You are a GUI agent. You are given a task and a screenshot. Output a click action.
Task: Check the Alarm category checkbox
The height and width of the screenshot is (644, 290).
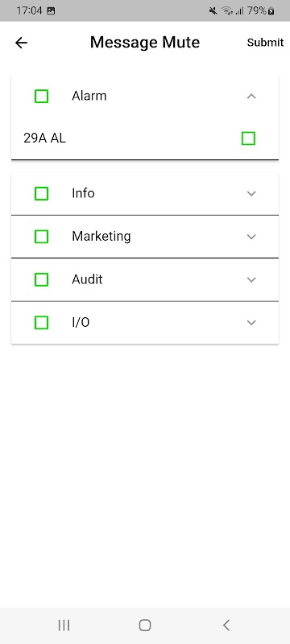[x=42, y=96]
